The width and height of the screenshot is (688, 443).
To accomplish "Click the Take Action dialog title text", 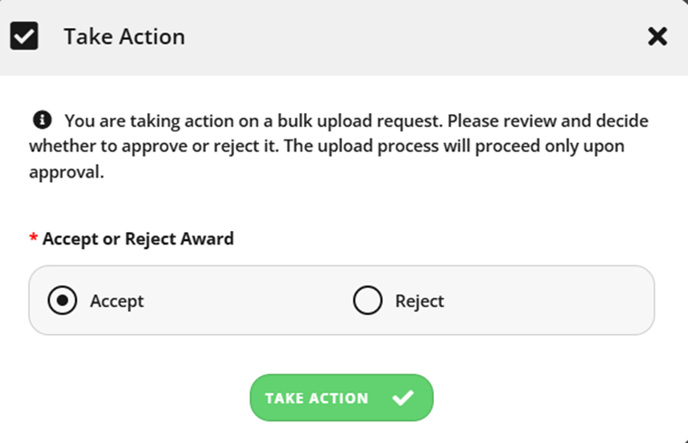I will pos(124,36).
